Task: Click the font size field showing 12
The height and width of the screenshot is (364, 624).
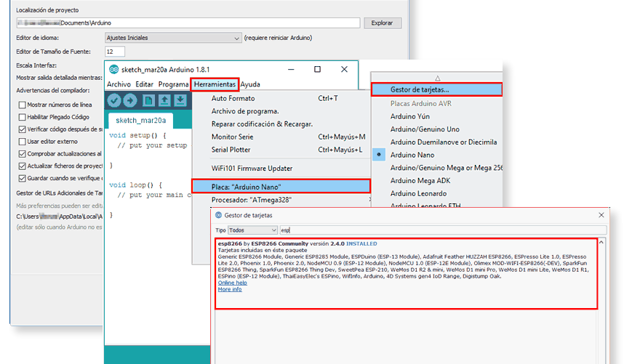Action: (115, 52)
